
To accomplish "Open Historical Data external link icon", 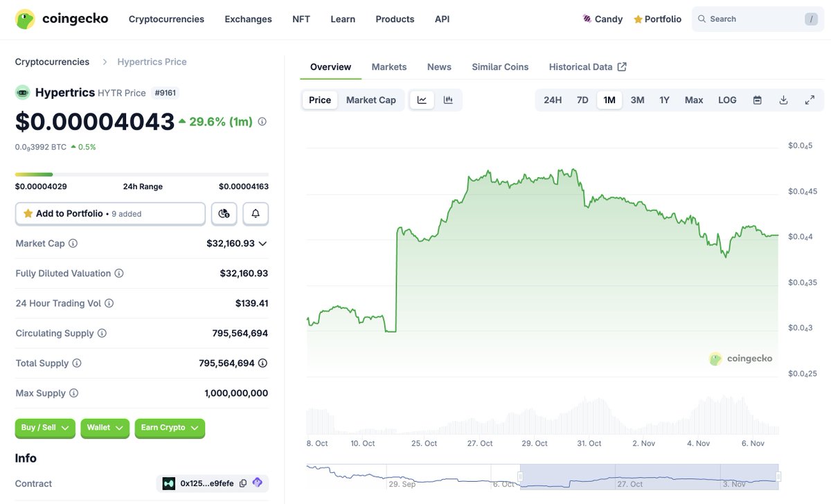I will coord(622,67).
